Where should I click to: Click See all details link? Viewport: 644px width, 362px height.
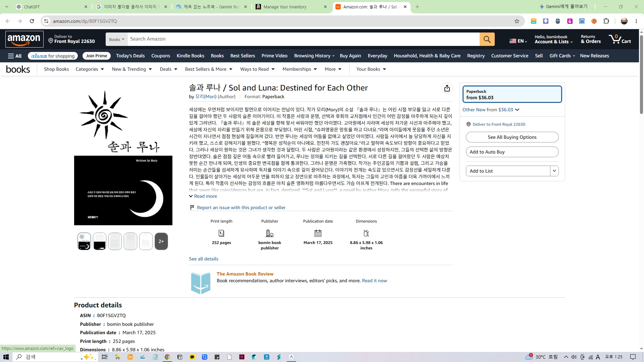[x=204, y=259]
